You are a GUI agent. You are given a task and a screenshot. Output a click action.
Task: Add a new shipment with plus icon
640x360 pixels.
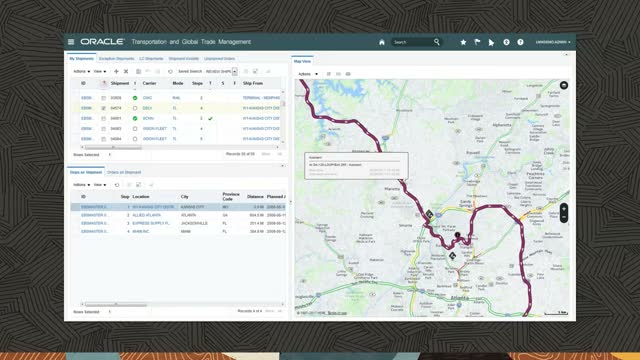point(116,71)
